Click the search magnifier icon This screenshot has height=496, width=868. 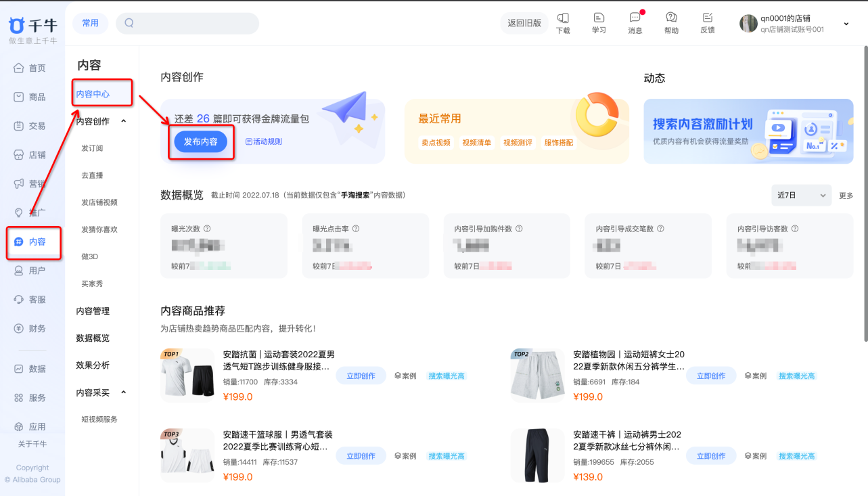[x=129, y=23]
